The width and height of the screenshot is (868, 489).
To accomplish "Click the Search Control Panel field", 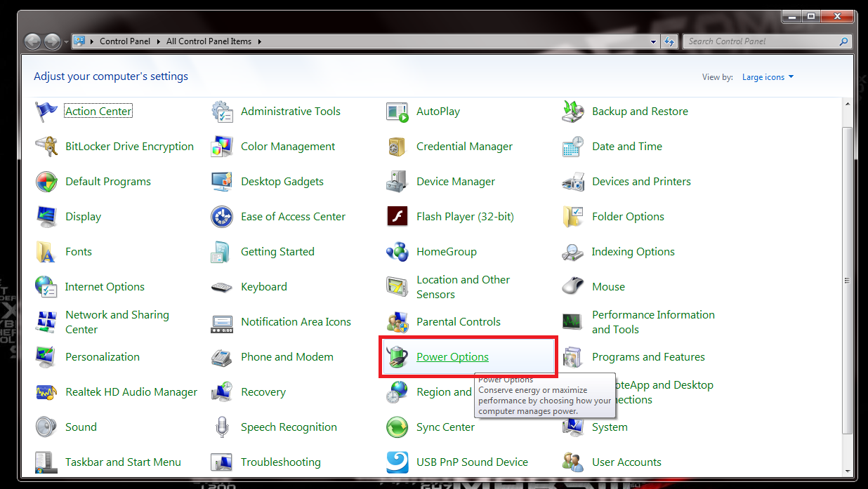I will pos(768,41).
